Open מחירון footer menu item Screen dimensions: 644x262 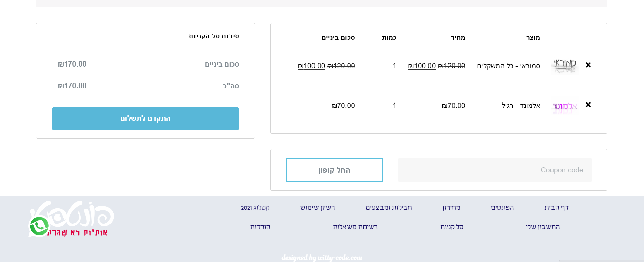tap(451, 207)
